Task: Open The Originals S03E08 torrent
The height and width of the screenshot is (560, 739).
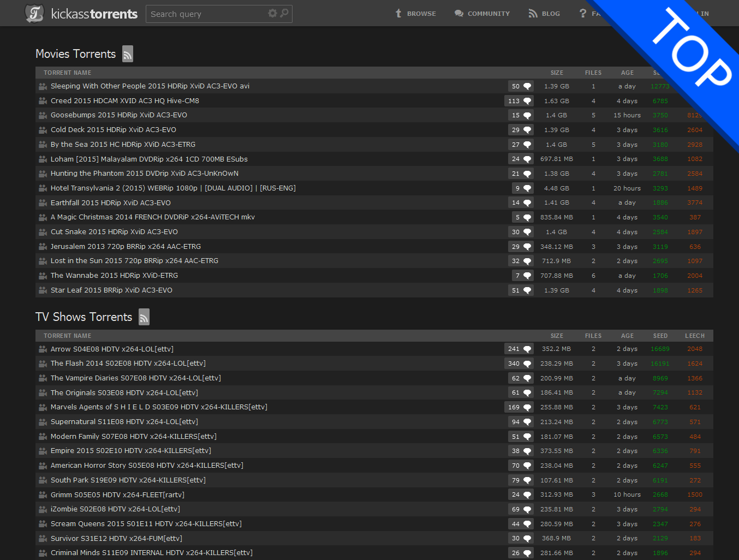Action: coord(124,392)
